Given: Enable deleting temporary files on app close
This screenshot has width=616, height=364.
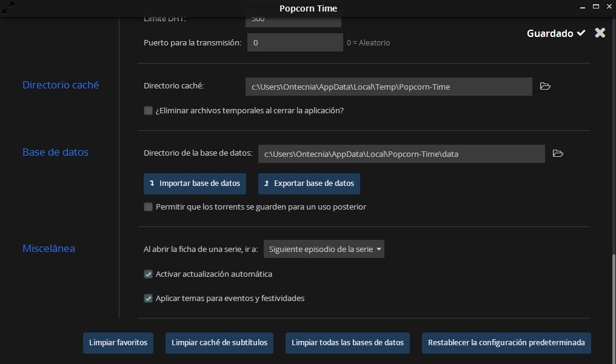Looking at the screenshot, I should coord(148,111).
